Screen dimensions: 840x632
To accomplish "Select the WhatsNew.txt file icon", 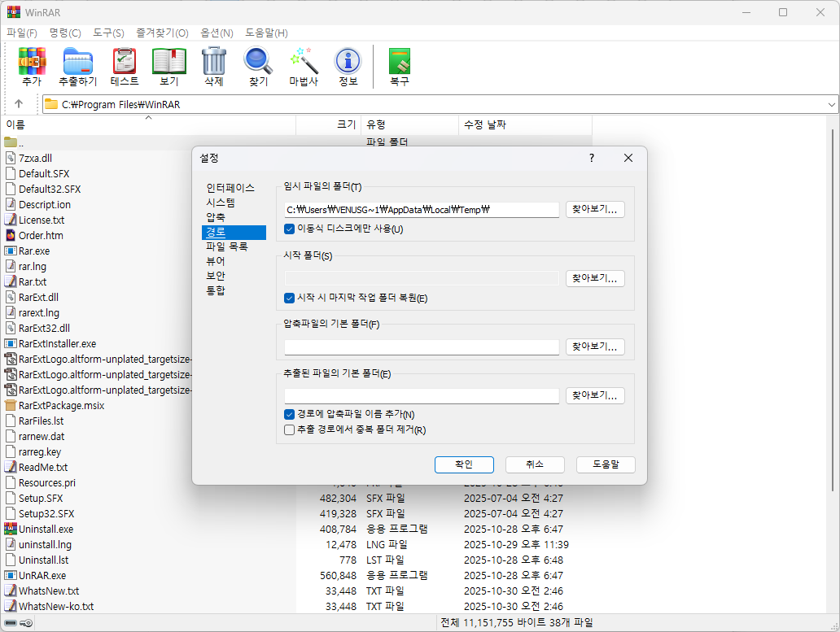I will pyautogui.click(x=11, y=591).
